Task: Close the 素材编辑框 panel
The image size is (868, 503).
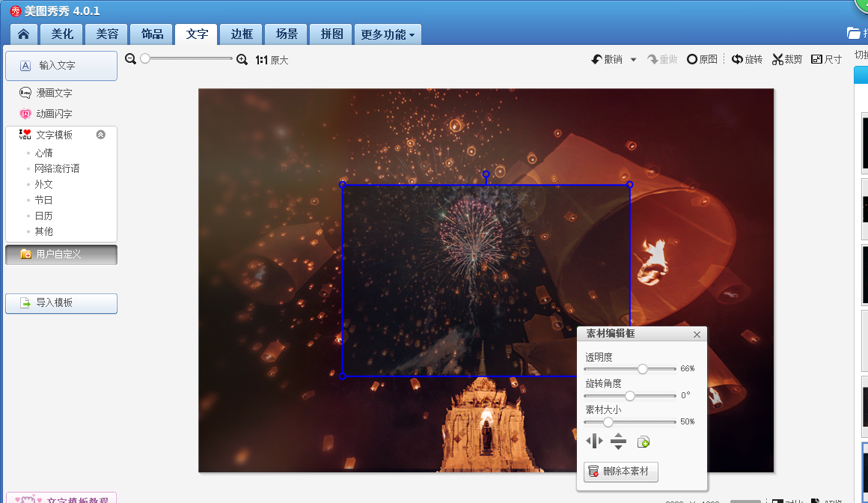Action: 697,335
